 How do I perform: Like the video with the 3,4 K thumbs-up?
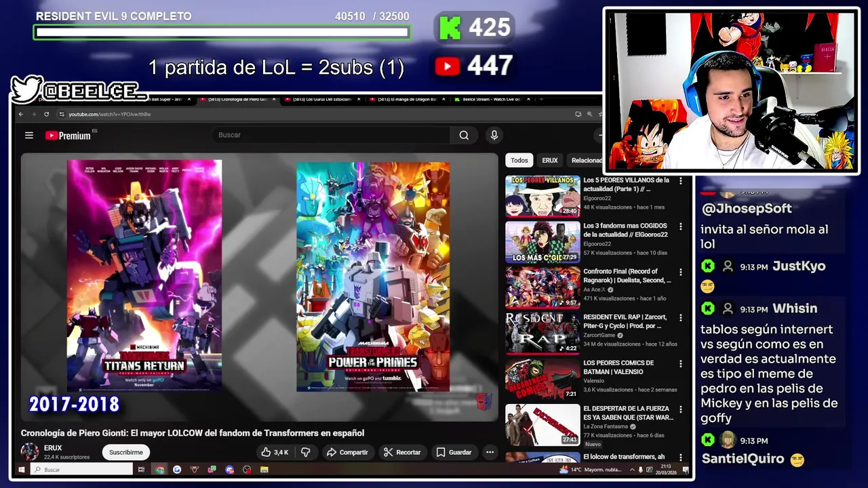click(x=275, y=452)
